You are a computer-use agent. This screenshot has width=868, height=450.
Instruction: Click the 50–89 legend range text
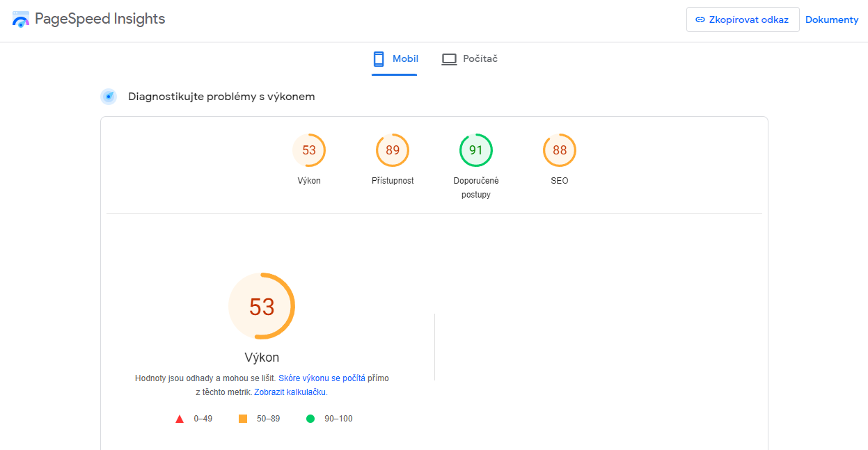click(268, 419)
